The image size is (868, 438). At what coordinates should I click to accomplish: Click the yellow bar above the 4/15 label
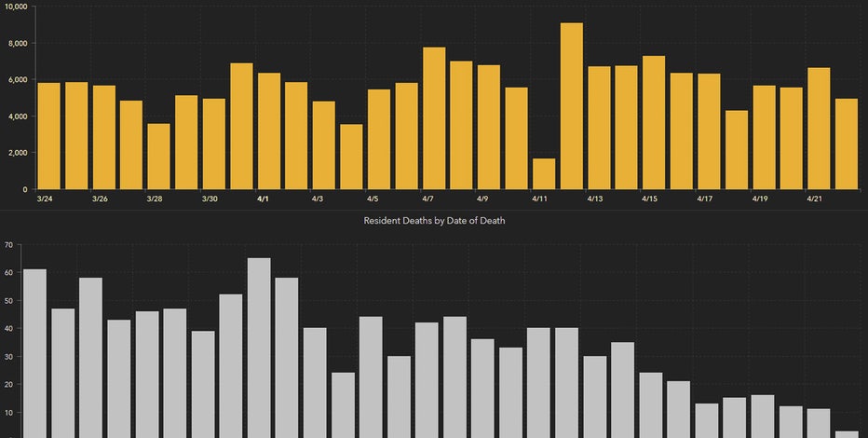tap(654, 123)
